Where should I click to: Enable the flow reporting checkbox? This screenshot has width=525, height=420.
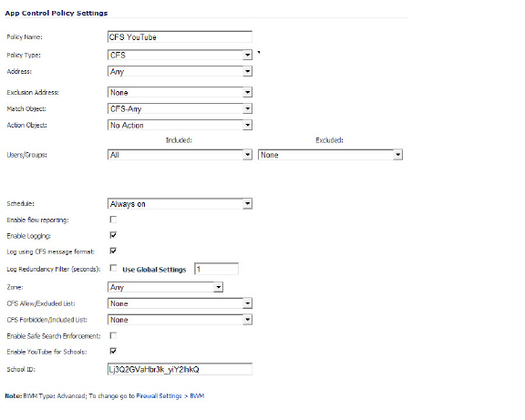tap(113, 220)
